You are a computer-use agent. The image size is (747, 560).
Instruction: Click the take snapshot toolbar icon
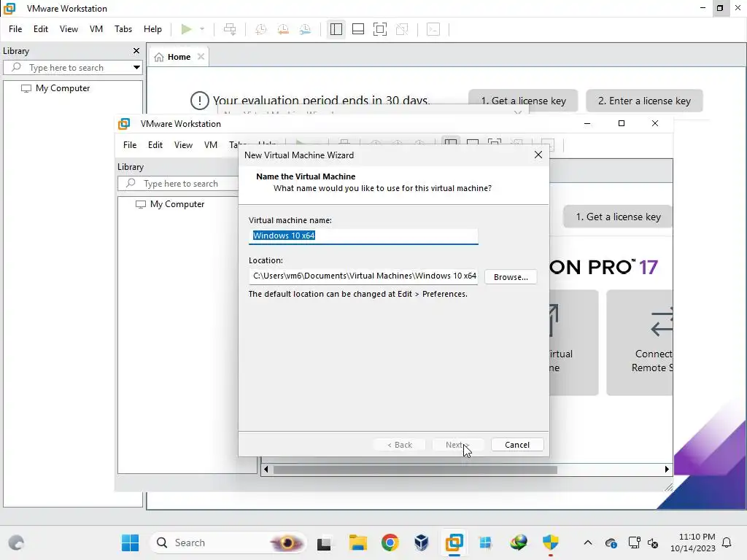(260, 29)
